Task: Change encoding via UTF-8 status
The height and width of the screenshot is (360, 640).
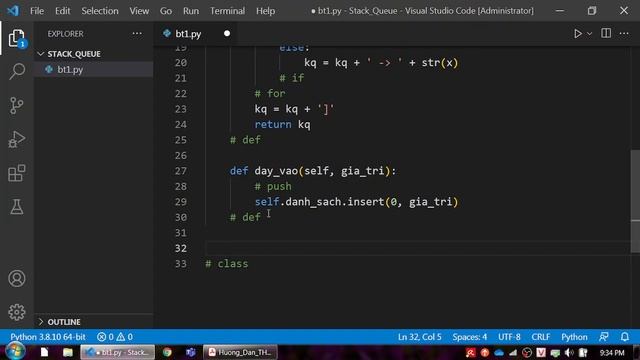Action: 509,337
